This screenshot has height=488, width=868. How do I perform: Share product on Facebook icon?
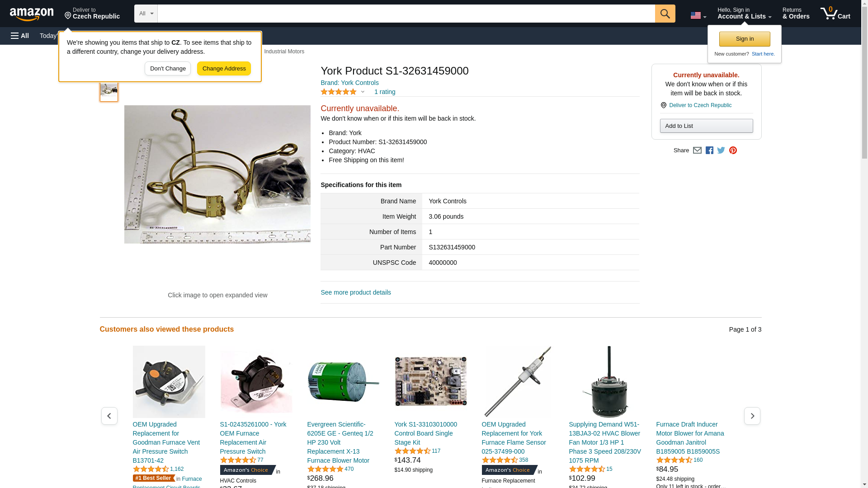pos(709,150)
